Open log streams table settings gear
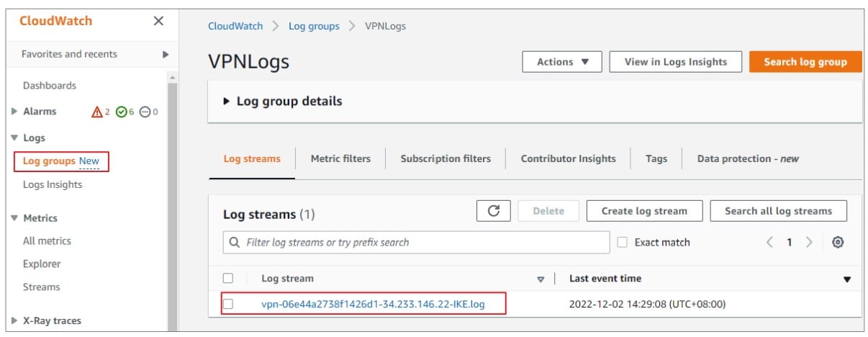This screenshot has height=337, width=868. click(838, 243)
